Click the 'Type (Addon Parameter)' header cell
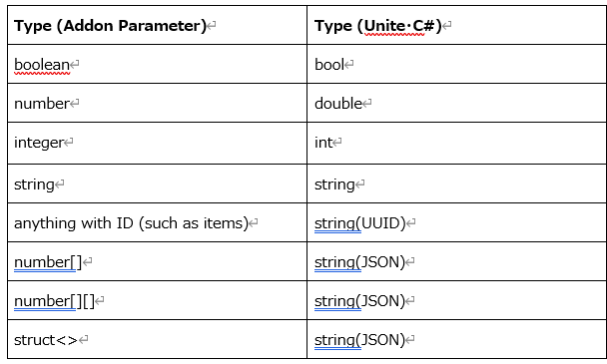Viewport: 607px width, 364px height. point(157,25)
